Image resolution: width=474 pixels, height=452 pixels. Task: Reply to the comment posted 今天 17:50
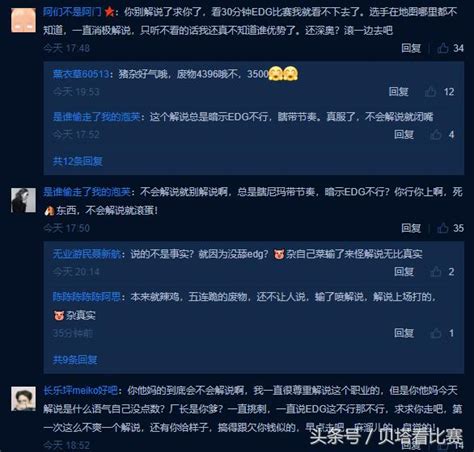(x=411, y=228)
